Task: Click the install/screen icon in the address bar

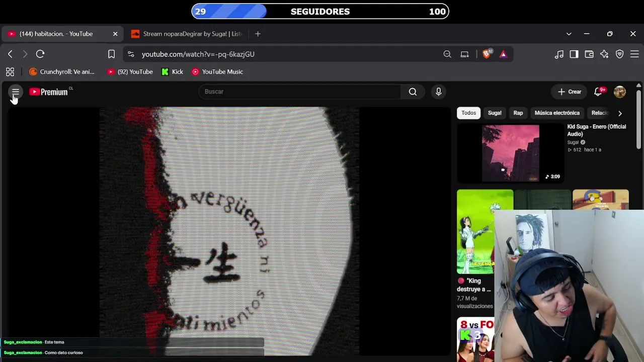Action: point(465,54)
